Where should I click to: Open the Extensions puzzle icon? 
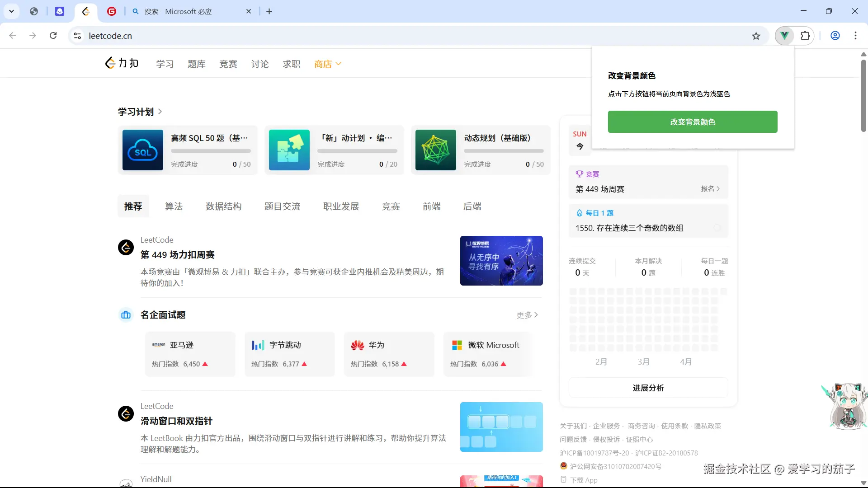(x=805, y=36)
